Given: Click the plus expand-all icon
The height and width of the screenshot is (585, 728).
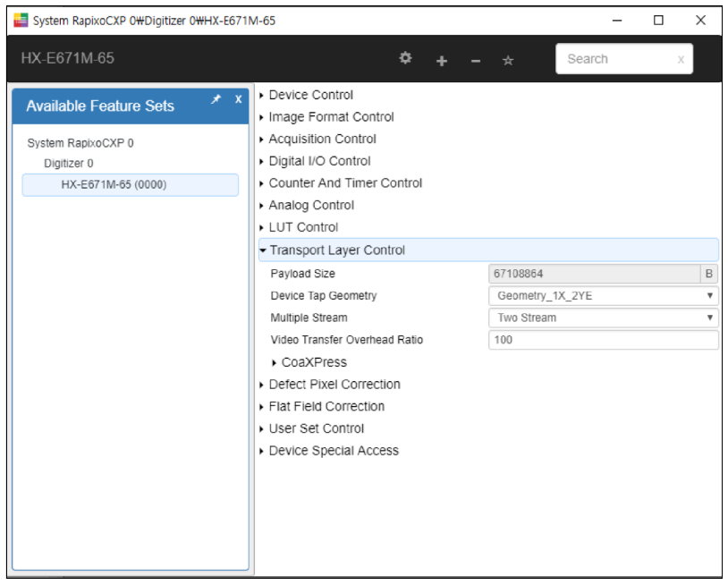Looking at the screenshot, I should tap(442, 61).
